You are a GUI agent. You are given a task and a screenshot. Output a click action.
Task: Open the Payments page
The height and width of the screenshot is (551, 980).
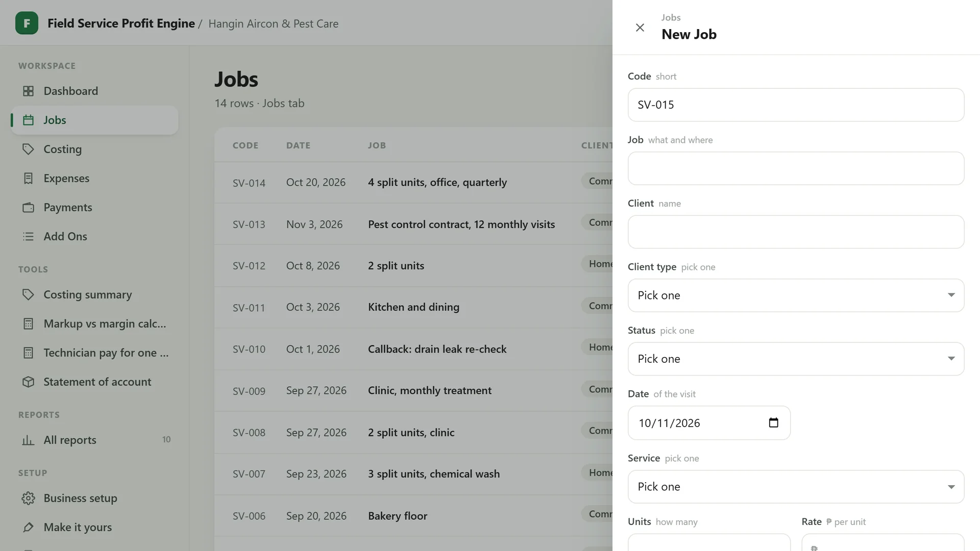point(94,207)
